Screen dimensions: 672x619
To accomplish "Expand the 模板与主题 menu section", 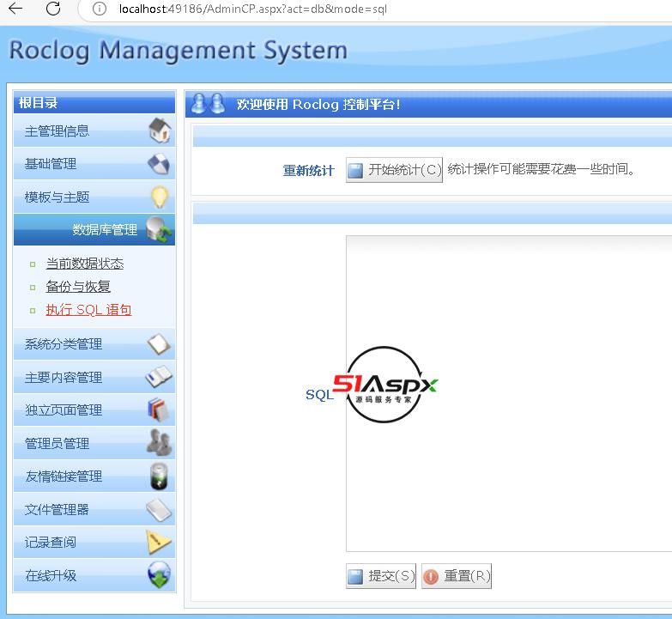I will (x=94, y=197).
